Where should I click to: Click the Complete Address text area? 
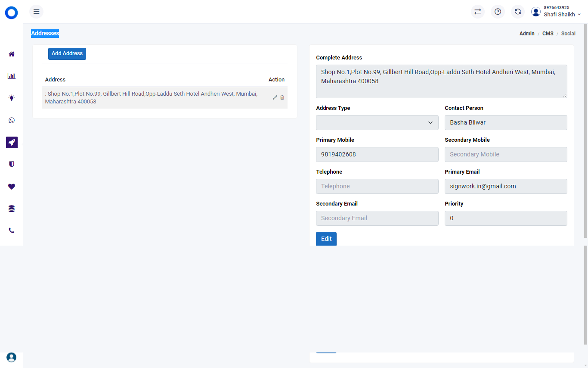(x=442, y=81)
